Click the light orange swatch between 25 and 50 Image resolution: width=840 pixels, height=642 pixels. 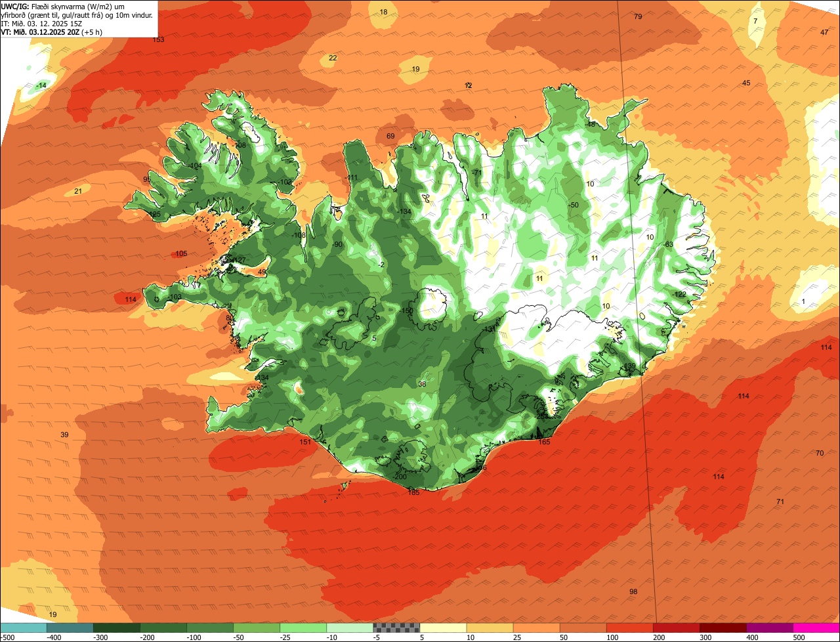(x=536, y=628)
